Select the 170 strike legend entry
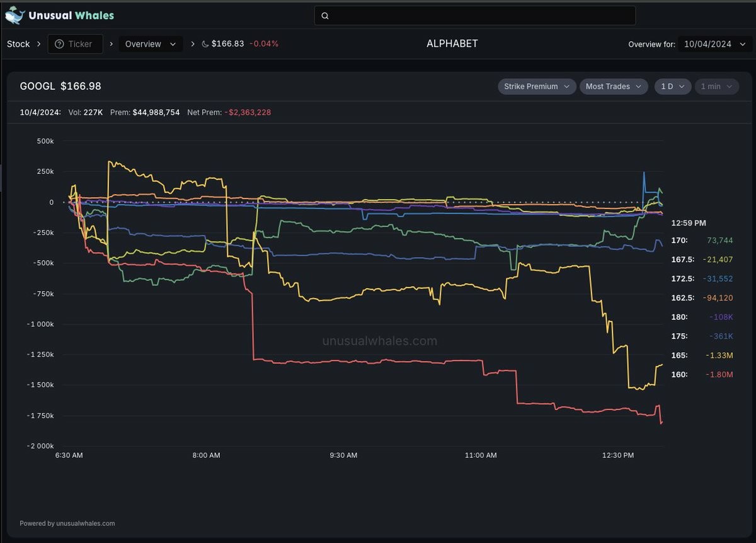The image size is (756, 543). coord(702,241)
